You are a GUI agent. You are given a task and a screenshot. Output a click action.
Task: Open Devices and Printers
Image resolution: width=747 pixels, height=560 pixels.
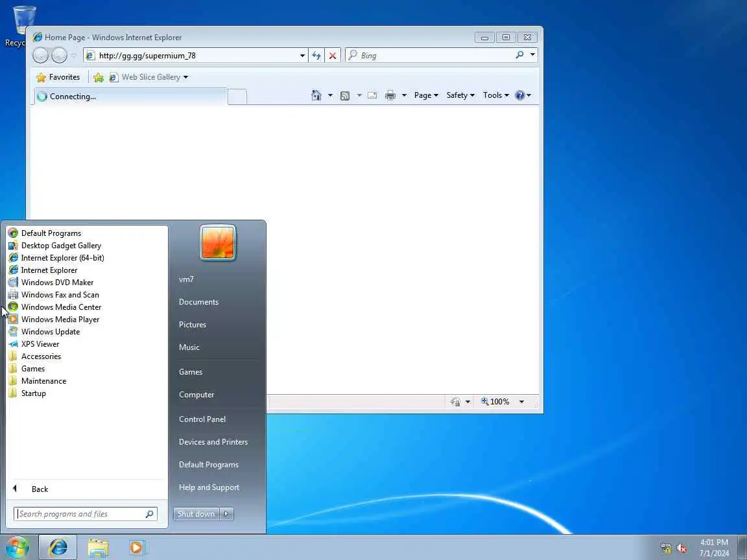coord(213,442)
